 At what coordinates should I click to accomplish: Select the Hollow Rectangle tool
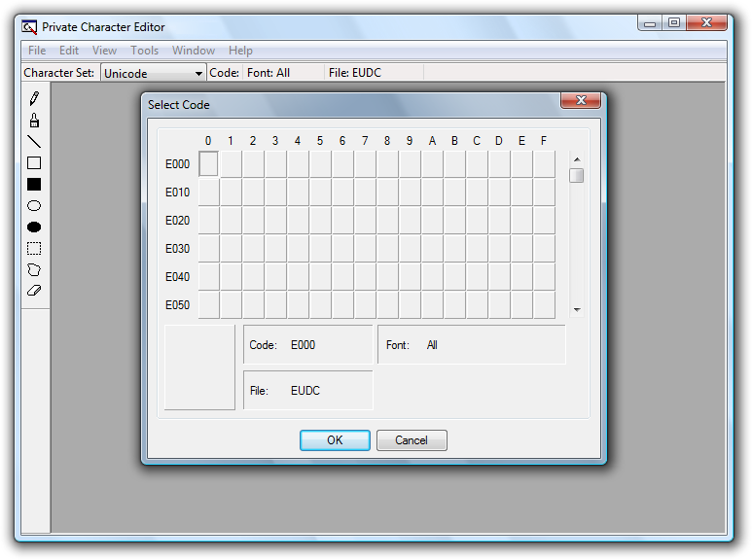[34, 163]
